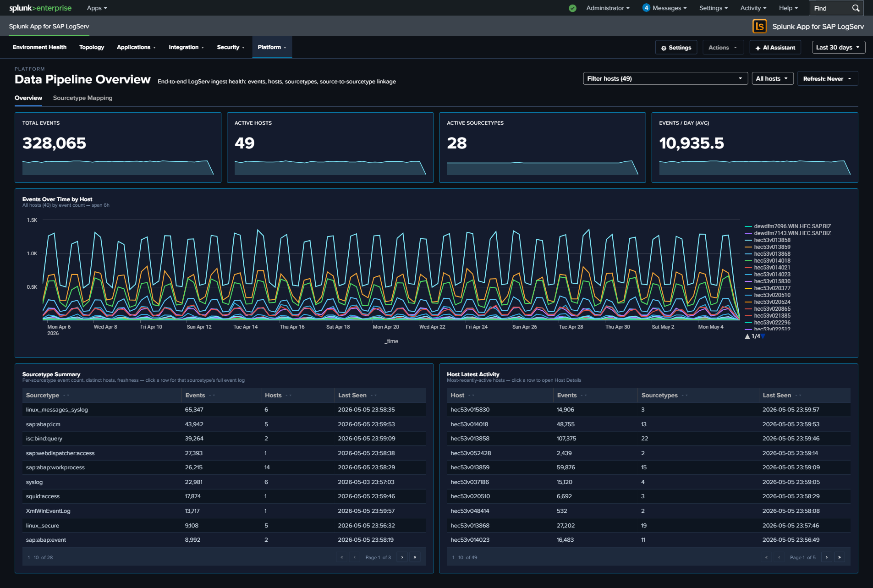This screenshot has width=873, height=588.
Task: Expand the Security nav menu
Action: pos(231,47)
